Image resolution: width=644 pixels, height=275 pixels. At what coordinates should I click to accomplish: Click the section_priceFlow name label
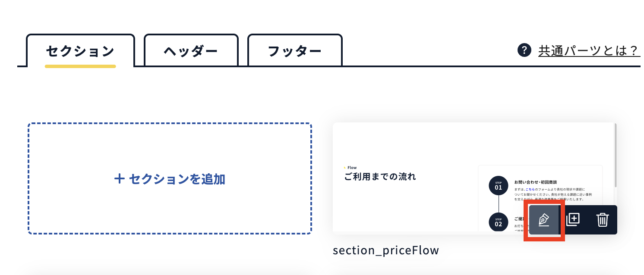click(x=386, y=250)
